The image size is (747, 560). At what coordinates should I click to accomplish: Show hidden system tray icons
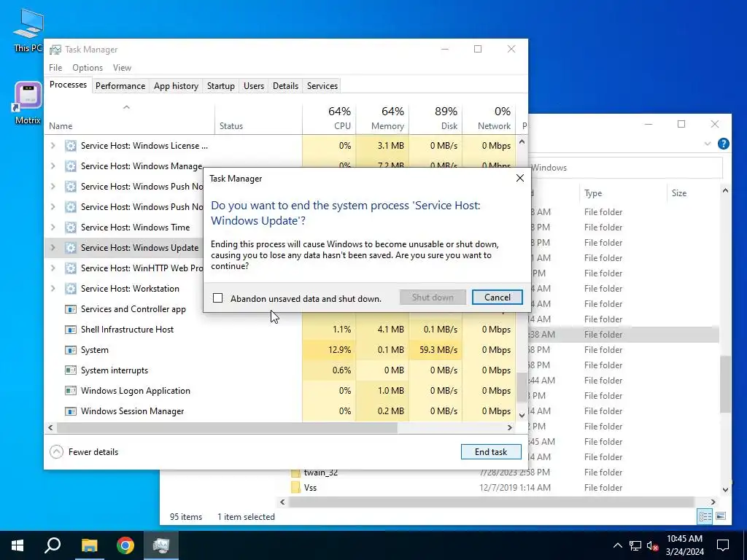[x=617, y=545]
